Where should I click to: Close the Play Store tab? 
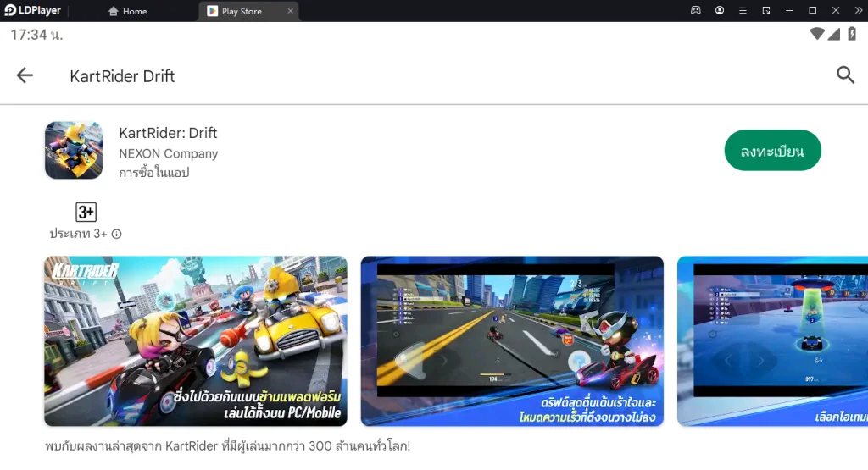point(290,11)
